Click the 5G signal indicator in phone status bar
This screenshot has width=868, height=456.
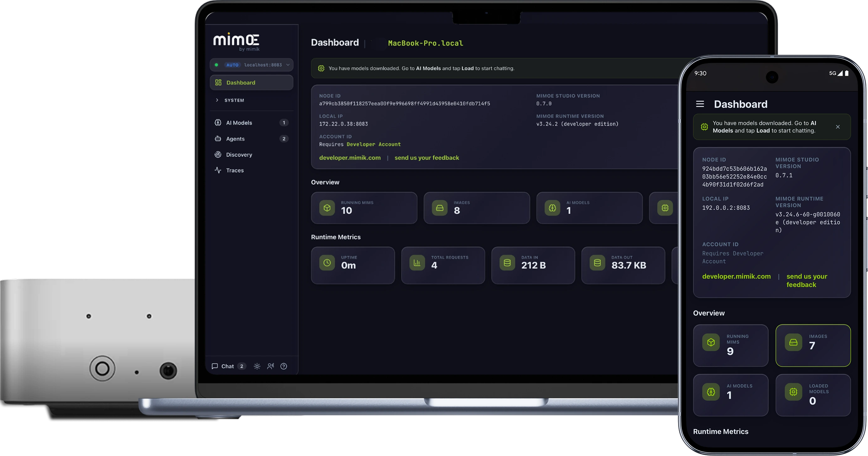tap(836, 73)
